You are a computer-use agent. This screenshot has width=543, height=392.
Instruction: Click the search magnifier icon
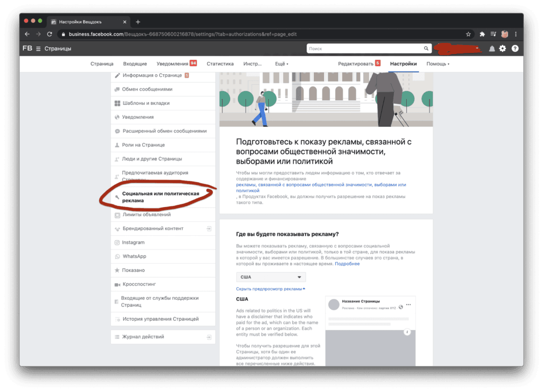click(x=426, y=48)
